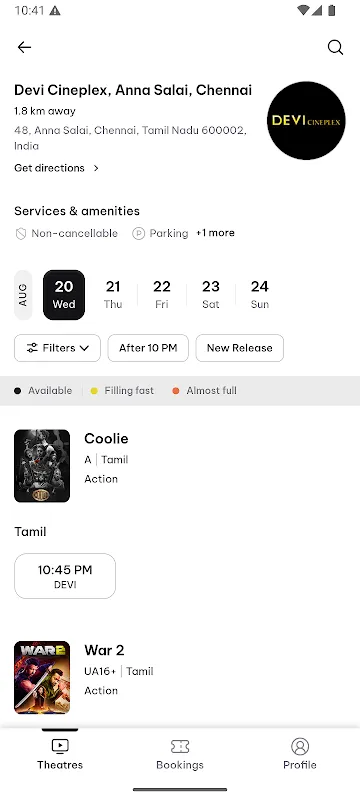Screen dimensions: 360x800
Task: Open the Profile person icon
Action: click(300, 746)
